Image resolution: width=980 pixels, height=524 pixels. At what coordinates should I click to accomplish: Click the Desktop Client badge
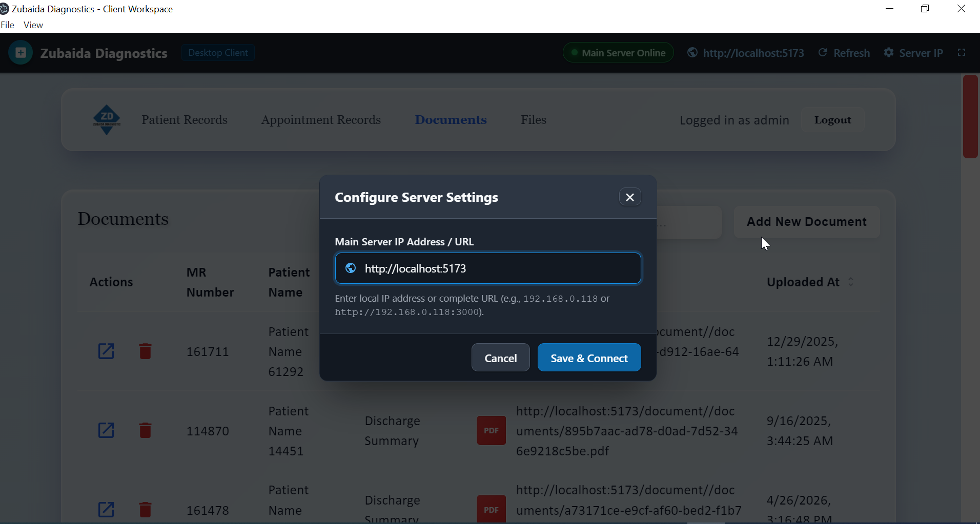click(x=218, y=53)
